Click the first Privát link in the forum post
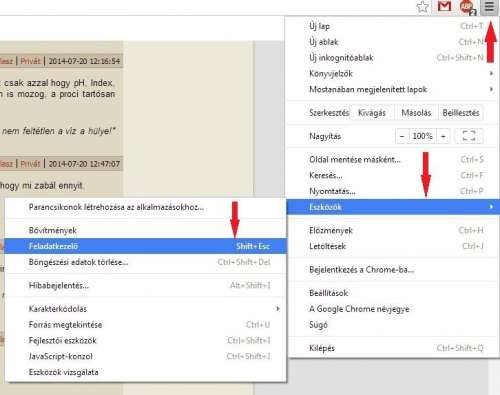 tap(30, 61)
